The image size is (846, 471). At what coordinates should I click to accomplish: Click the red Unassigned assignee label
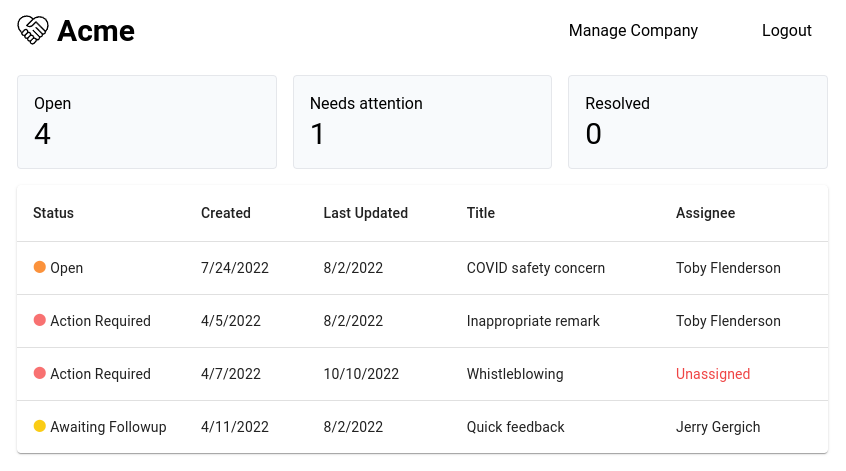712,374
